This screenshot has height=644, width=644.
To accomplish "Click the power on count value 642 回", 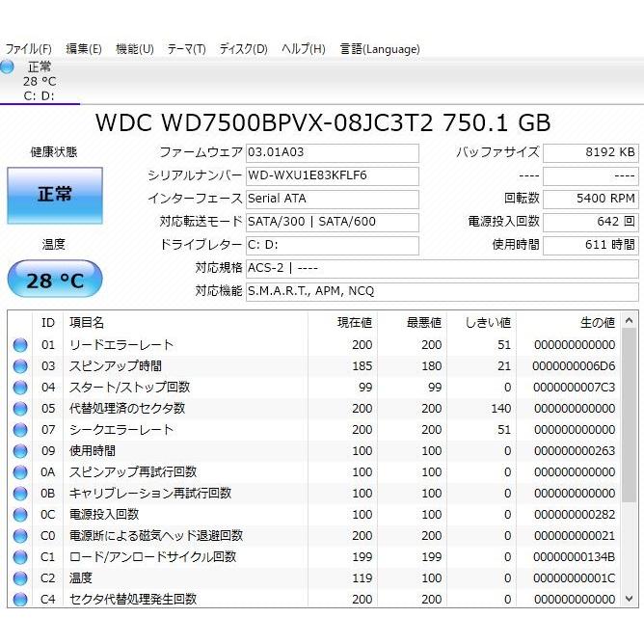I will 591,222.
